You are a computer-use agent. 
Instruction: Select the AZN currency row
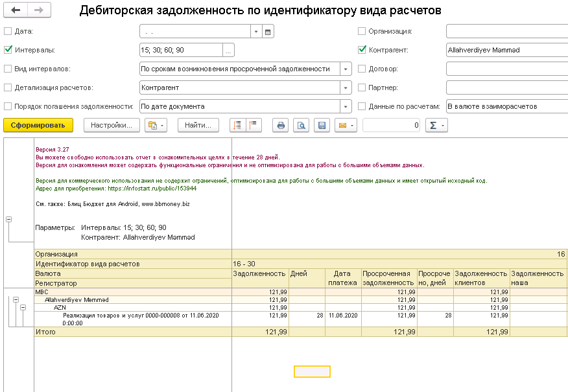coord(133,307)
